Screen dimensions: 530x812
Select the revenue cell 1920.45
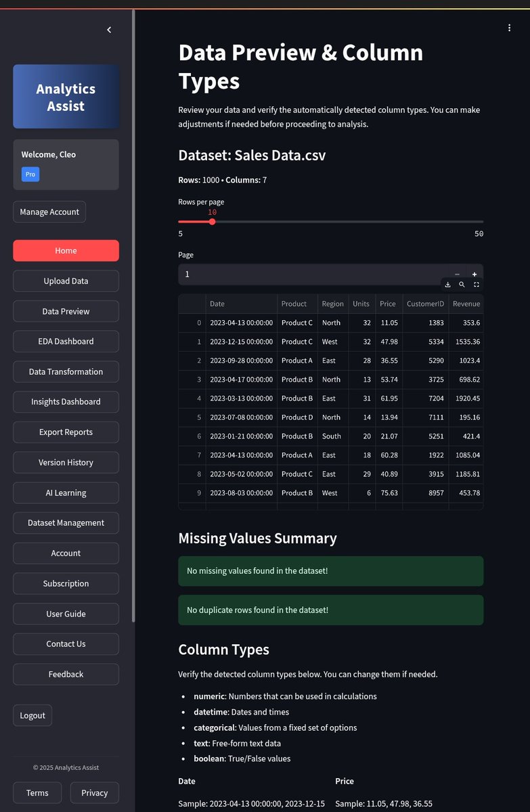466,399
